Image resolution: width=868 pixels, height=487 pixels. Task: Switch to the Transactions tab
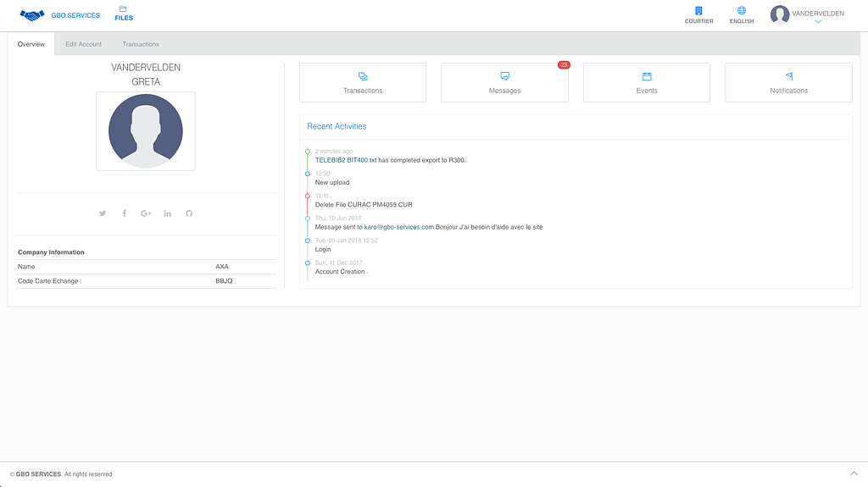point(141,44)
